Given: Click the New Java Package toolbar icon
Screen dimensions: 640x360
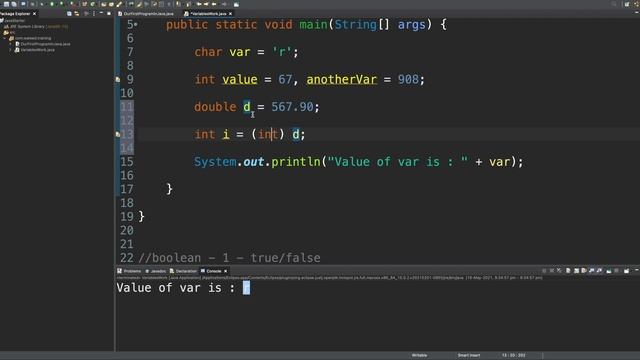Looking at the screenshot, I should tap(84, 4).
